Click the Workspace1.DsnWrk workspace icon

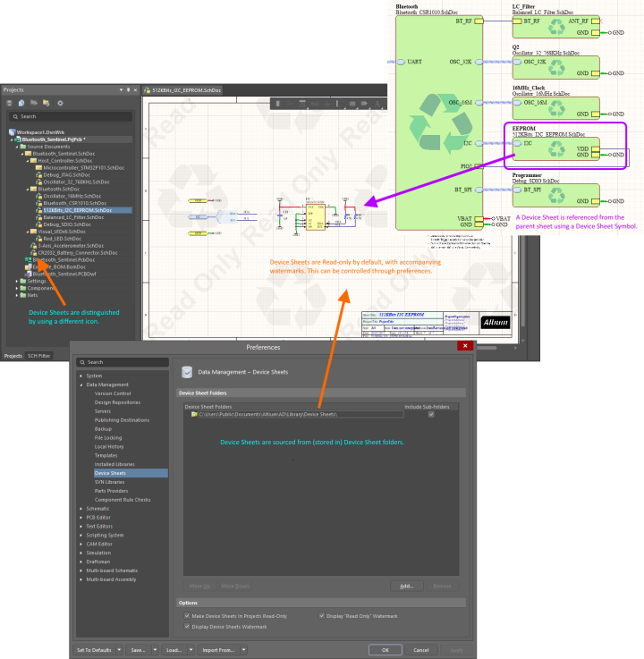(13, 132)
